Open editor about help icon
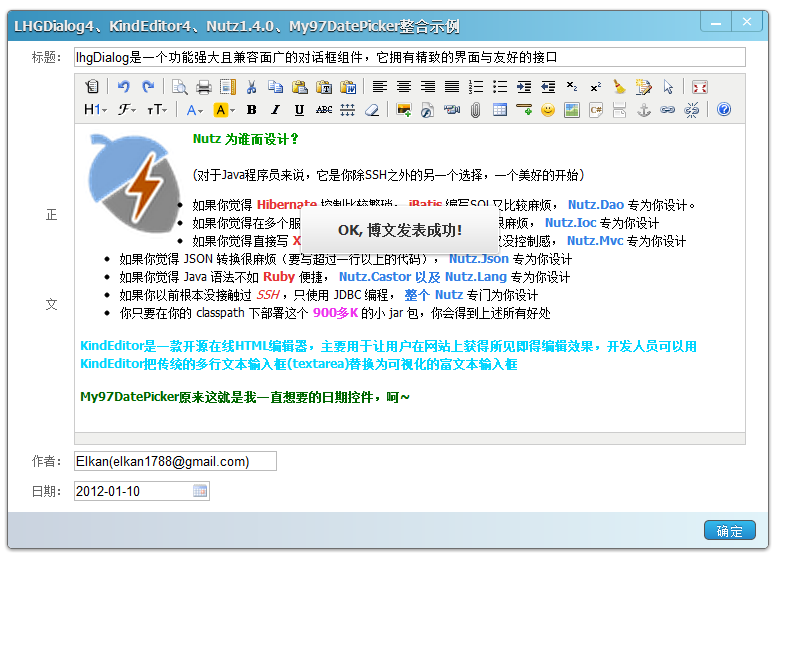 (x=724, y=110)
